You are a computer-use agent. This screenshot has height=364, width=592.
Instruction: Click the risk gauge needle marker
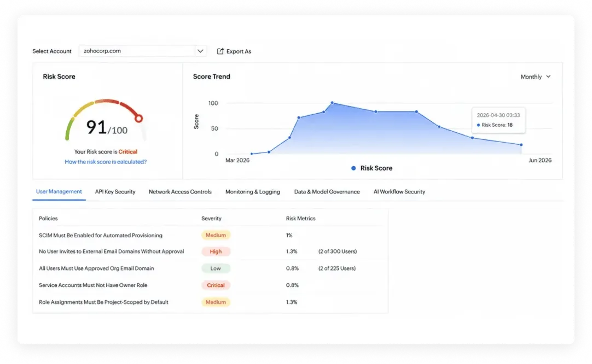(x=138, y=119)
